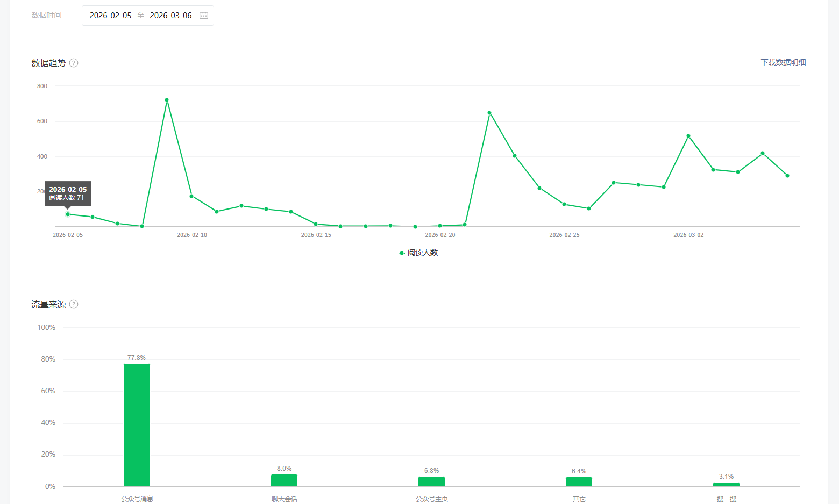Click help icon beside 流量来源
This screenshot has height=504, width=839.
[x=74, y=304]
